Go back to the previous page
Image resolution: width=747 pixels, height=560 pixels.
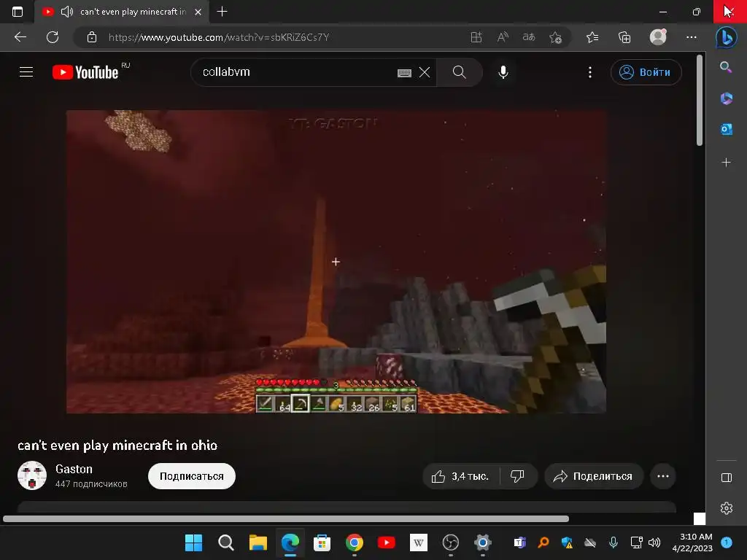tap(20, 37)
